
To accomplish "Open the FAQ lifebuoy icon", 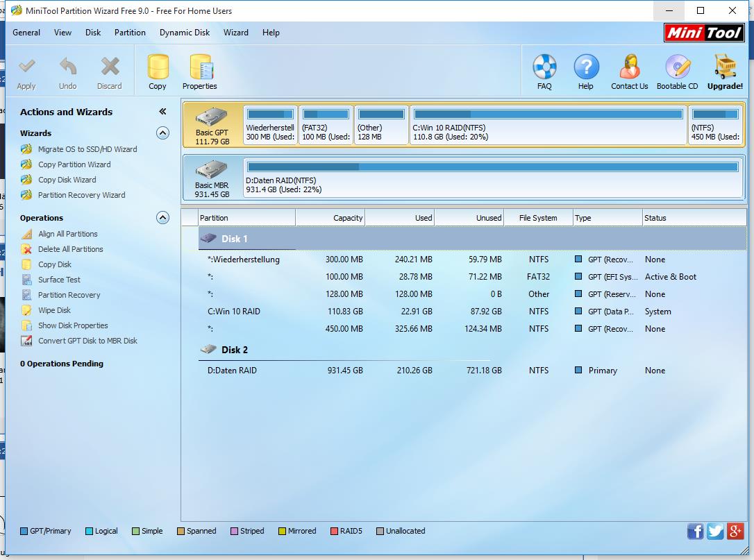I will pyautogui.click(x=544, y=67).
